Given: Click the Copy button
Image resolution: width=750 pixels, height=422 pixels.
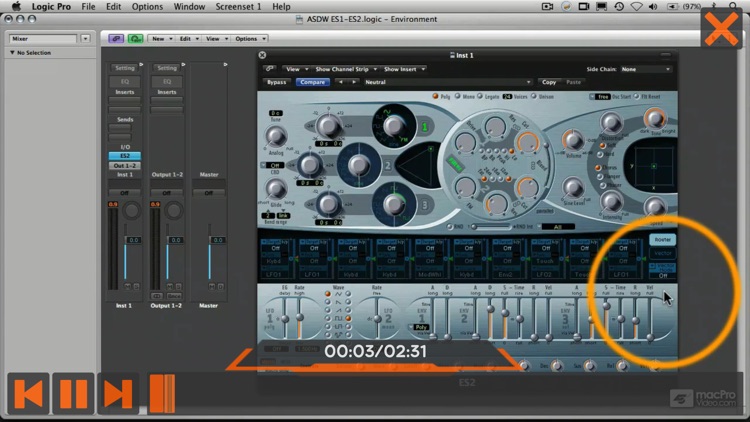Looking at the screenshot, I should pyautogui.click(x=549, y=82).
